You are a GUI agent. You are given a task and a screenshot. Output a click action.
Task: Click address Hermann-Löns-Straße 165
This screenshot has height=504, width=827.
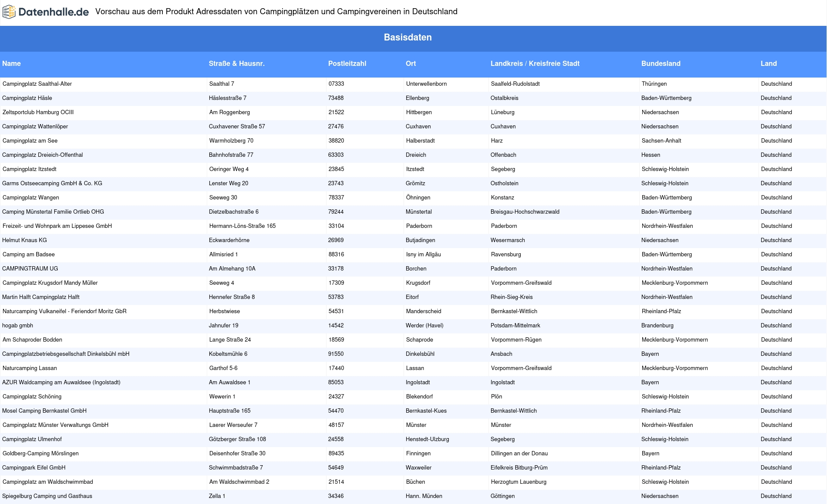(x=243, y=226)
